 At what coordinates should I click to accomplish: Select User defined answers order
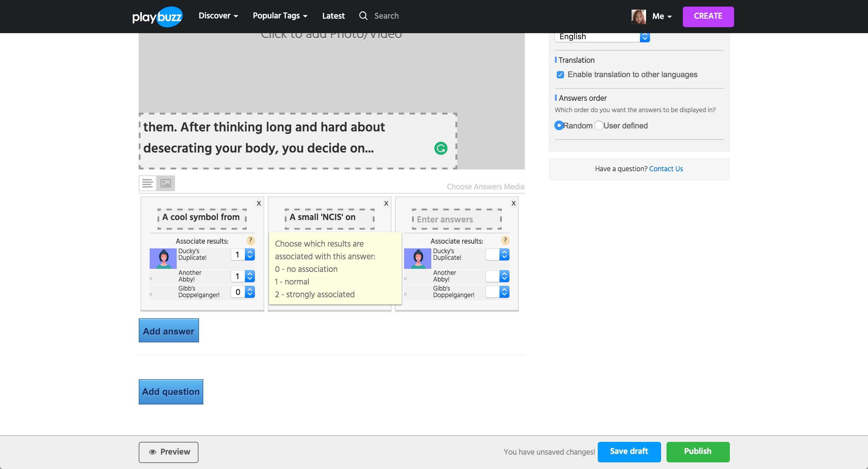click(x=599, y=126)
